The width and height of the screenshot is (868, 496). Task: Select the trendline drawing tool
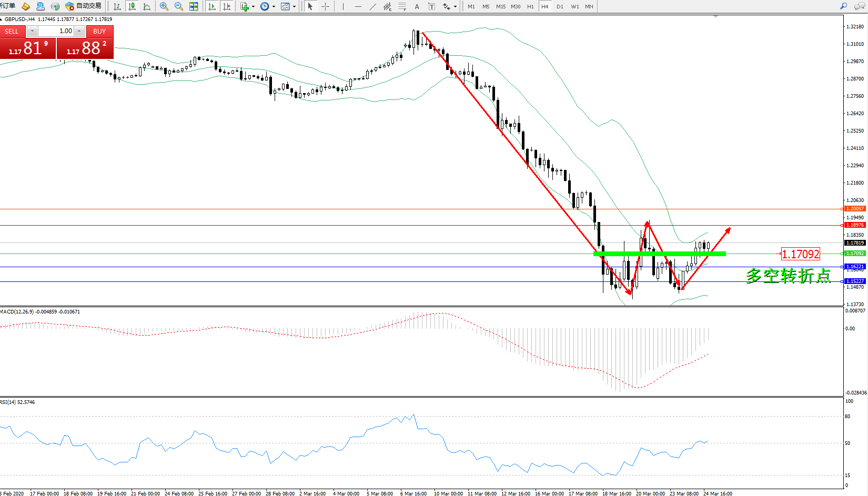pyautogui.click(x=373, y=6)
